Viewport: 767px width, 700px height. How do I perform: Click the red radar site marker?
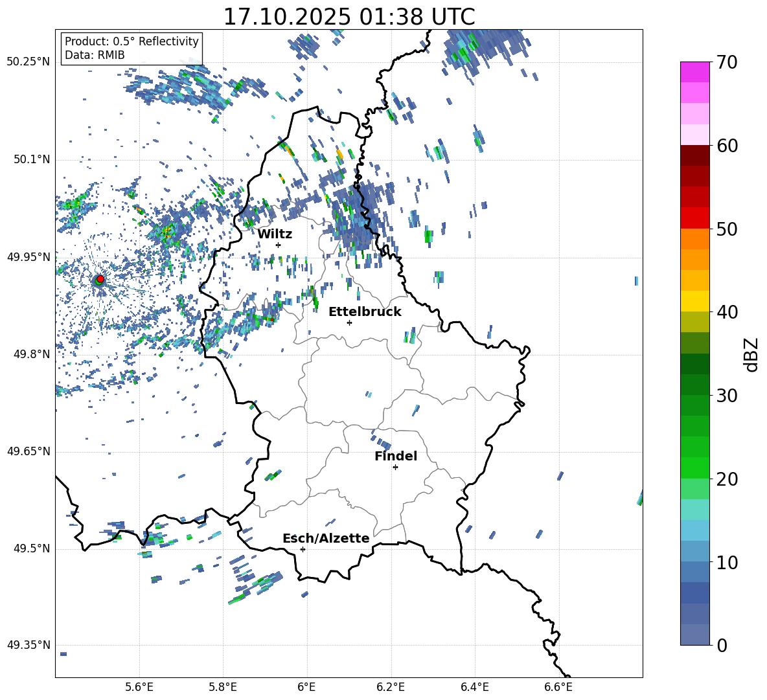pyautogui.click(x=100, y=279)
